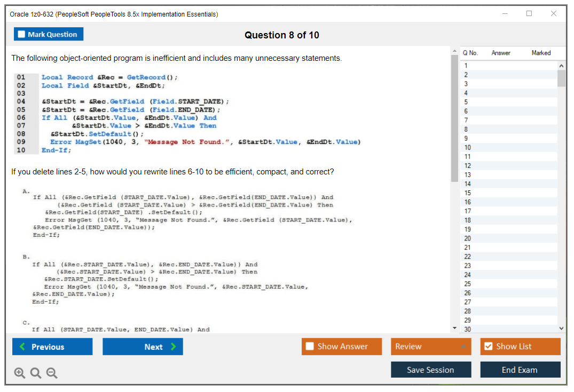Advance with the Next button
574x392 pixels.
point(143,346)
